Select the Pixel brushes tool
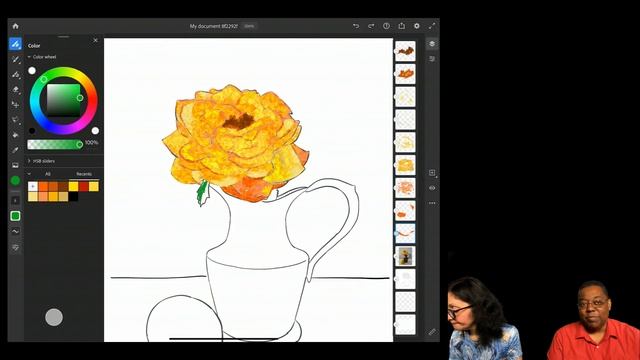640x360 pixels. [x=16, y=44]
